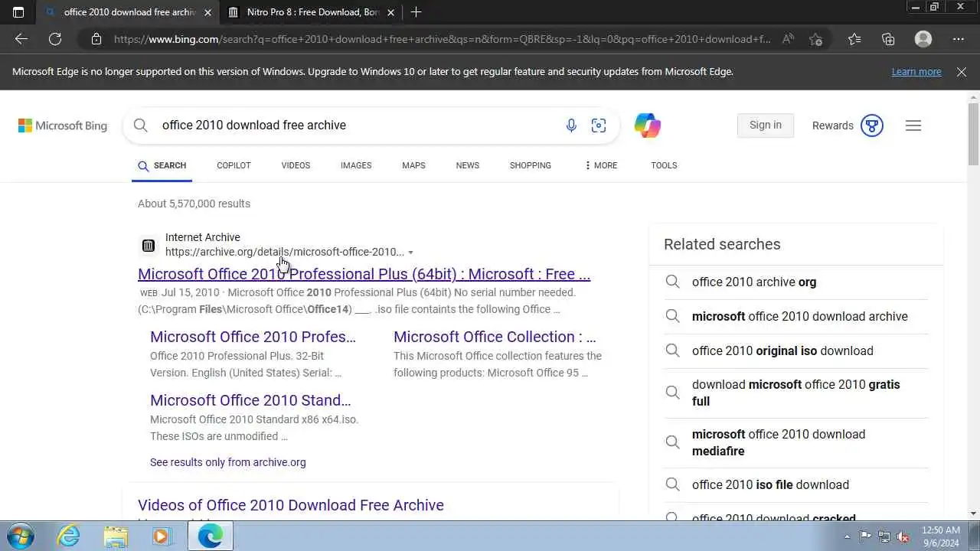The width and height of the screenshot is (980, 551).
Task: Select the VIDEOS tab
Action: coord(296,165)
